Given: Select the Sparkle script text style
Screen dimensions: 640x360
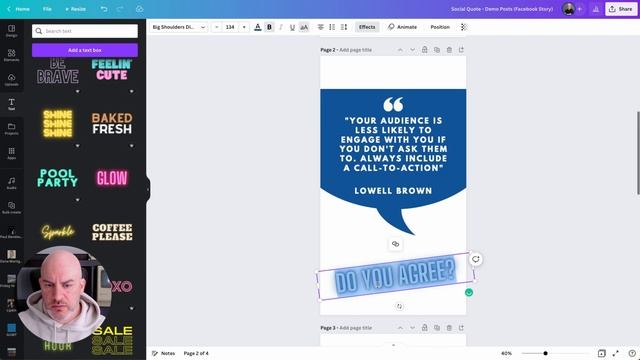Looking at the screenshot, I should 58,232.
